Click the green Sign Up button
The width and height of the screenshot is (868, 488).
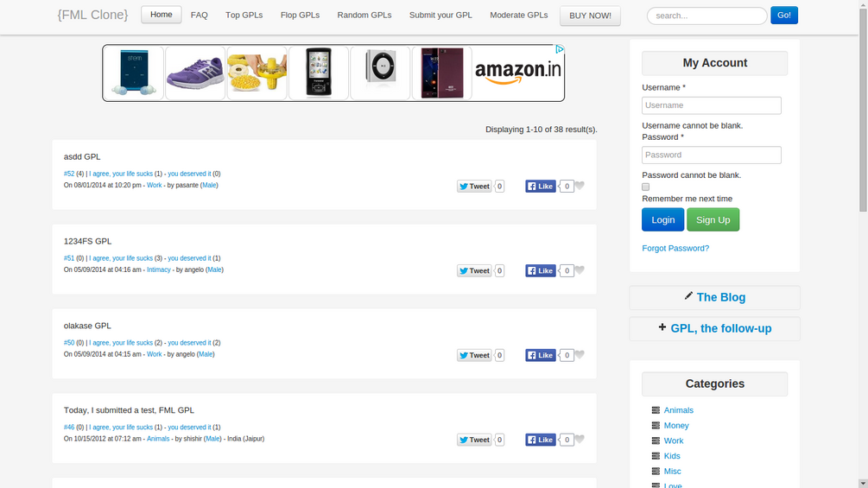click(713, 219)
